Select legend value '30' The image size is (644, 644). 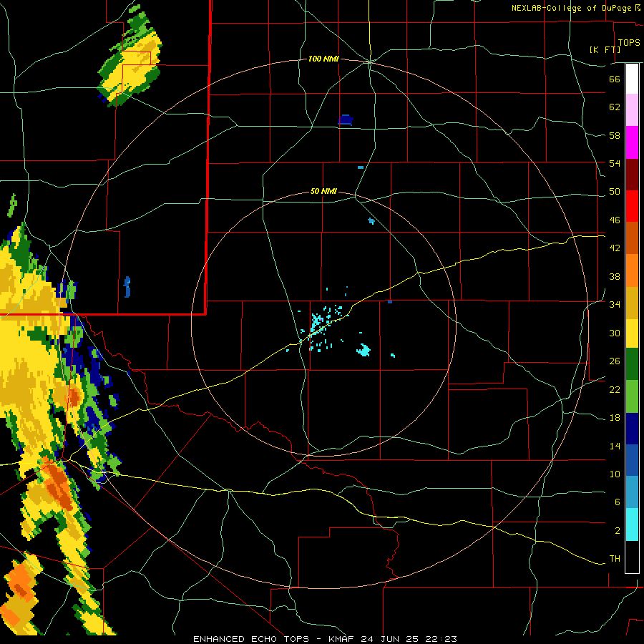[615, 333]
